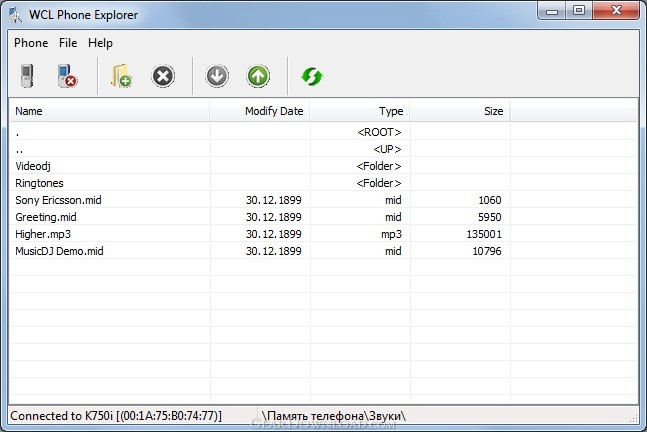This screenshot has width=647, height=432.
Task: Select the Greeting.mid file
Action: [324, 217]
